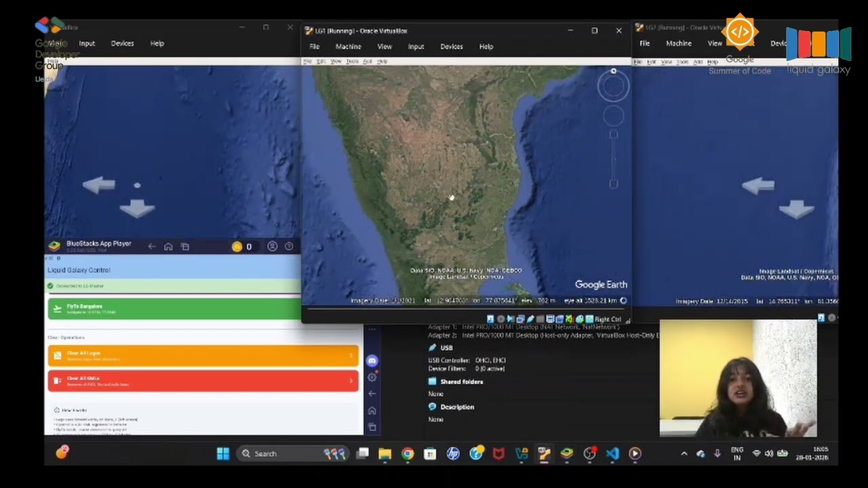Click chevron on Clear All KMLs row
The height and width of the screenshot is (488, 868).
pyautogui.click(x=351, y=380)
